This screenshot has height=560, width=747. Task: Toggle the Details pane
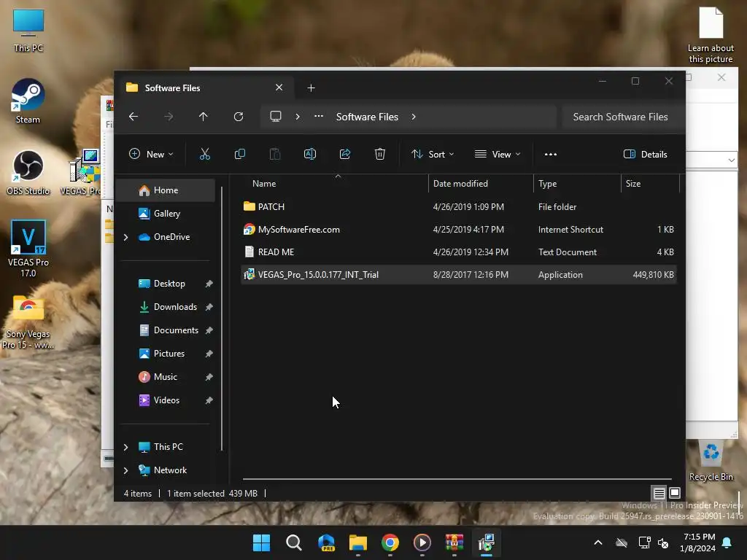pos(645,155)
